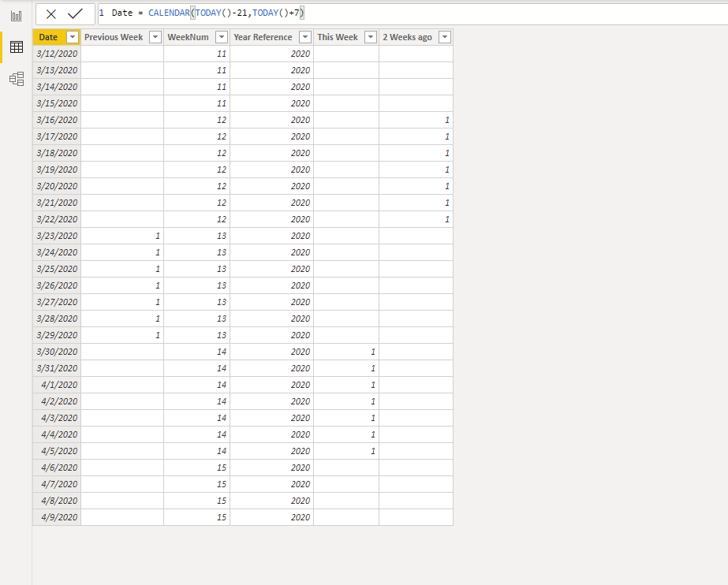The image size is (728, 585).
Task: Open the Previous Week column filter dropdown
Action: point(155,37)
